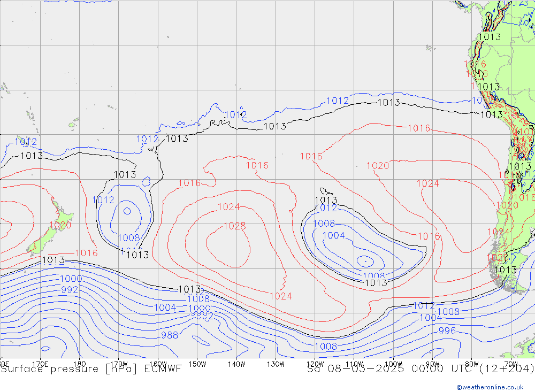Click the 996 isobar label
Viewport: 535px width, 392px height.
(447, 330)
